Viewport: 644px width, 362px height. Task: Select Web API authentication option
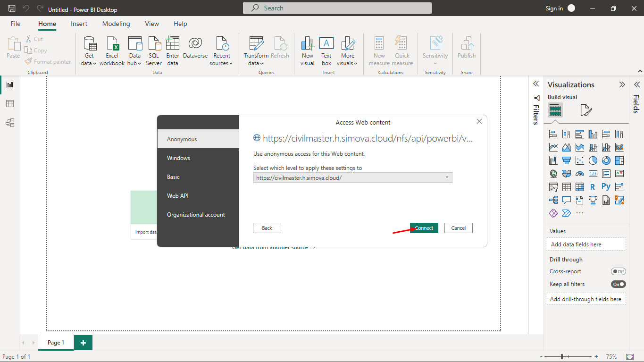[198, 195]
